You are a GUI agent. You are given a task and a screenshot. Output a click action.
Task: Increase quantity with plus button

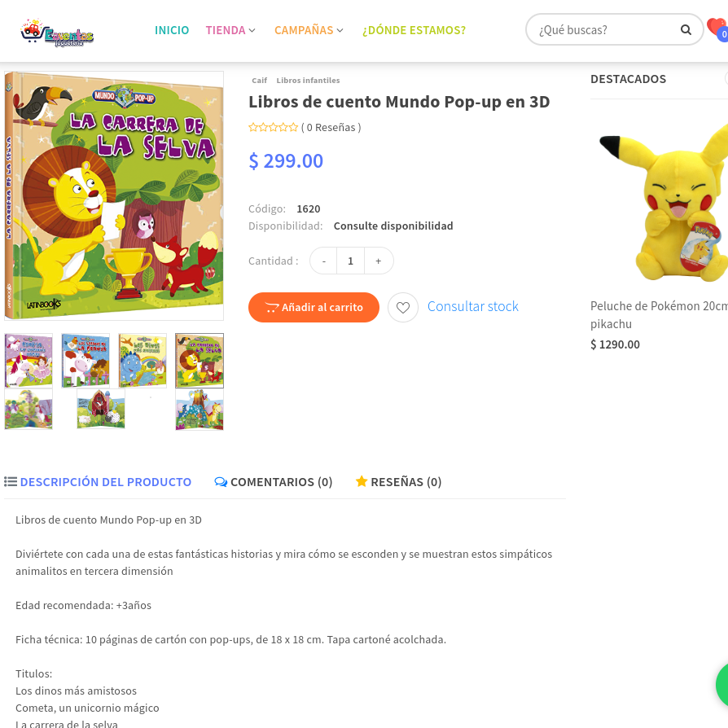click(379, 261)
